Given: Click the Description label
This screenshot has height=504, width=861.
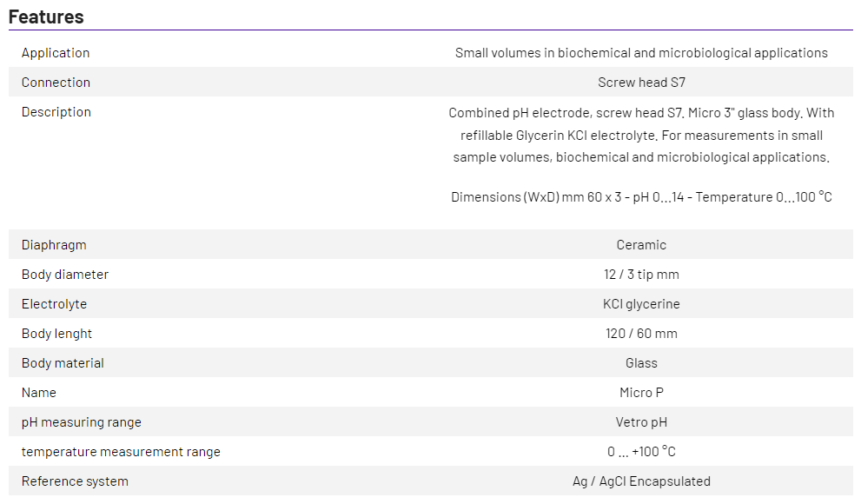Looking at the screenshot, I should pyautogui.click(x=56, y=112).
